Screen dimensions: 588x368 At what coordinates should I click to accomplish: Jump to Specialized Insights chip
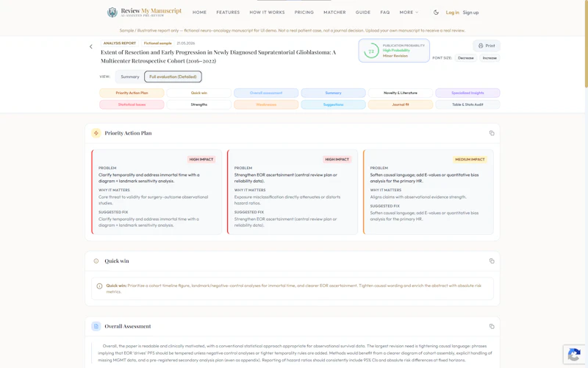pyautogui.click(x=467, y=93)
